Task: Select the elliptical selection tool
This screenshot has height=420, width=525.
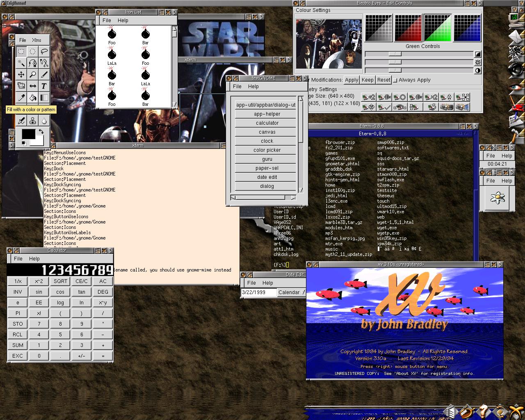Action: point(32,52)
